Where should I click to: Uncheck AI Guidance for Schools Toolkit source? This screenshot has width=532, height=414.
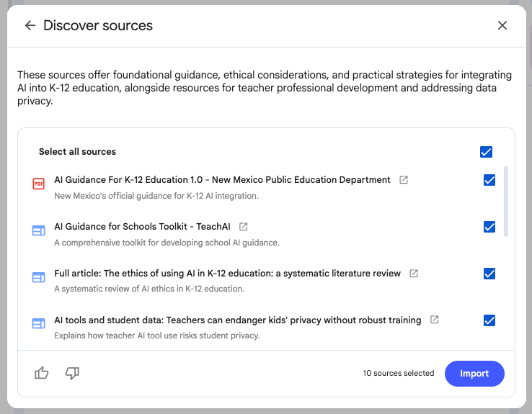click(489, 227)
